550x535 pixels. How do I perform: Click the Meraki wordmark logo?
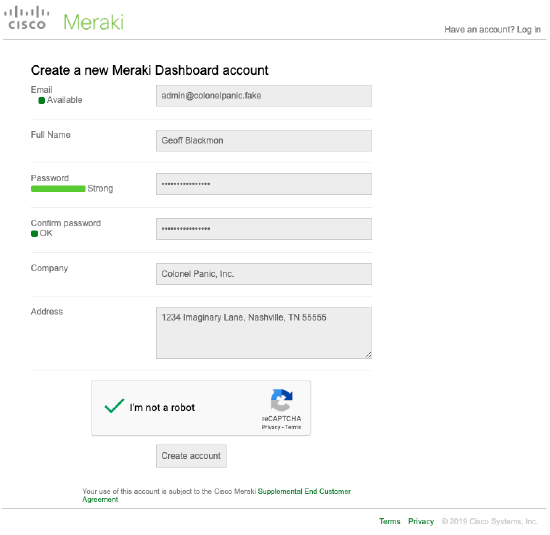[93, 22]
